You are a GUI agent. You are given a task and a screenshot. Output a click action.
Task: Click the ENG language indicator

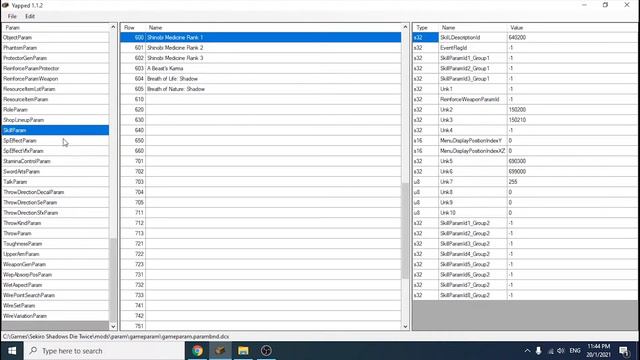pyautogui.click(x=575, y=351)
